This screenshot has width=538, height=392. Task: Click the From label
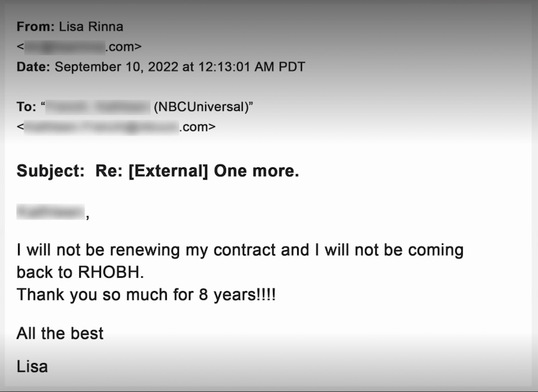click(x=36, y=27)
